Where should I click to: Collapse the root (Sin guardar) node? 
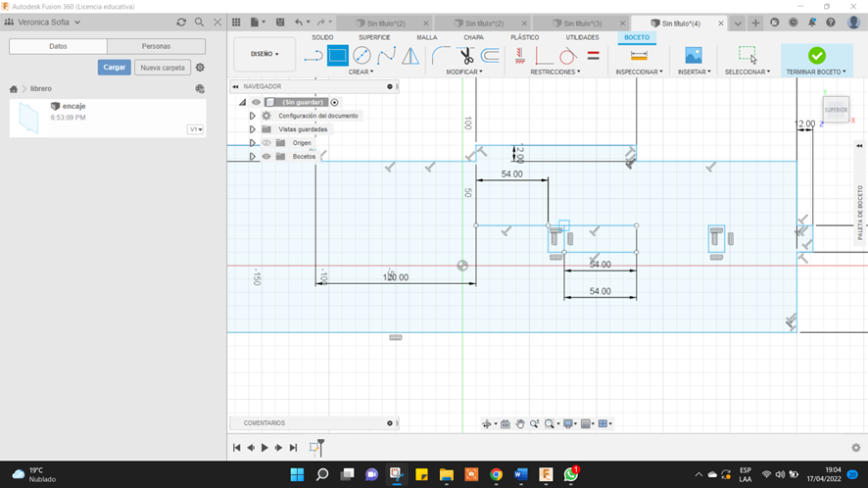[x=242, y=102]
